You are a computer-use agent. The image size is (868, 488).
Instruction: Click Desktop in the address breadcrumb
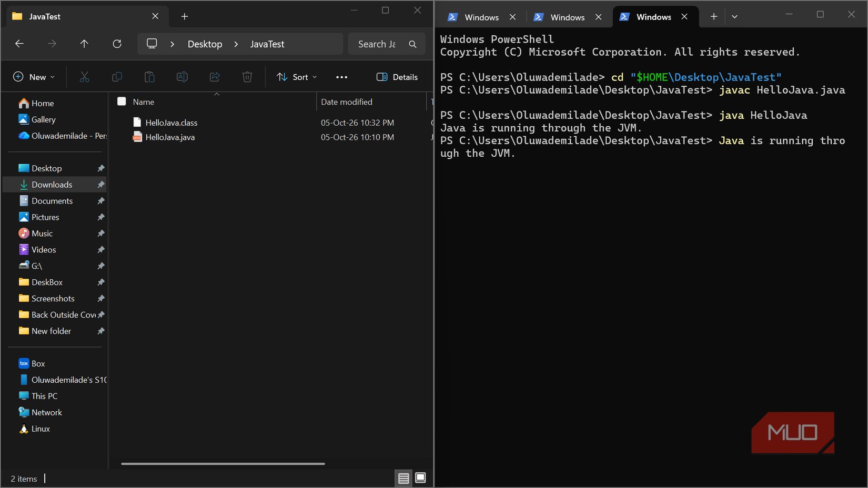(x=205, y=44)
